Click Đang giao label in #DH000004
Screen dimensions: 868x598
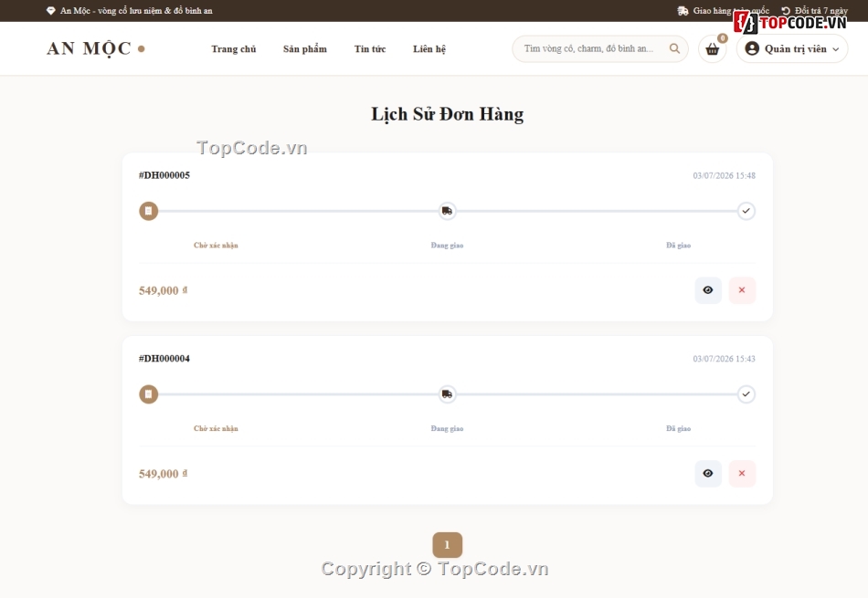point(448,428)
